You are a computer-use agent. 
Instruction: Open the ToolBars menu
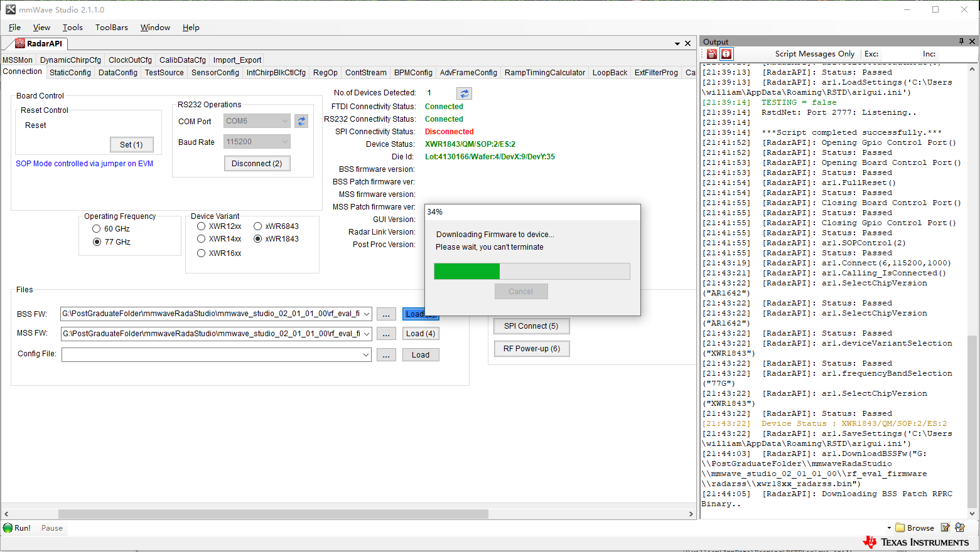tap(112, 28)
